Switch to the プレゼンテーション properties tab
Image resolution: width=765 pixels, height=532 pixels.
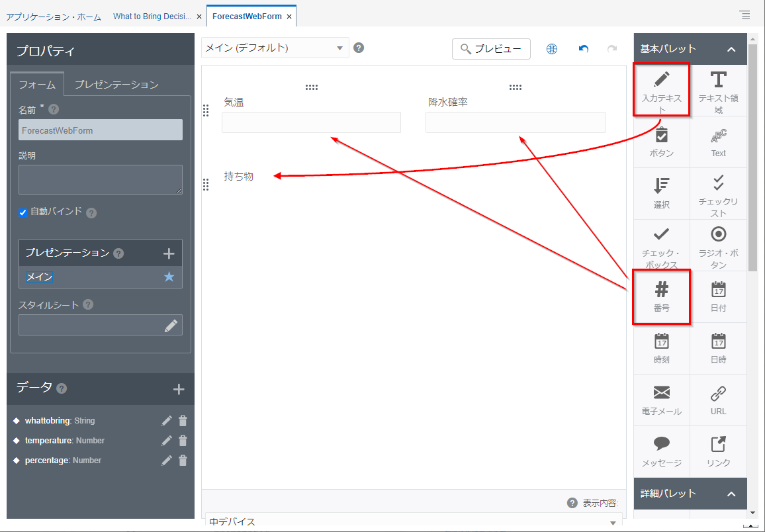116,85
